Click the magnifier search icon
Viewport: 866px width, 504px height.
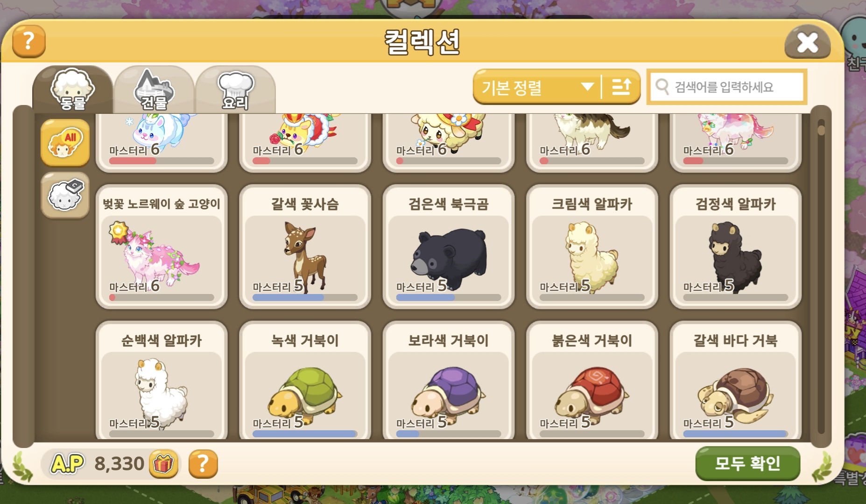point(662,86)
